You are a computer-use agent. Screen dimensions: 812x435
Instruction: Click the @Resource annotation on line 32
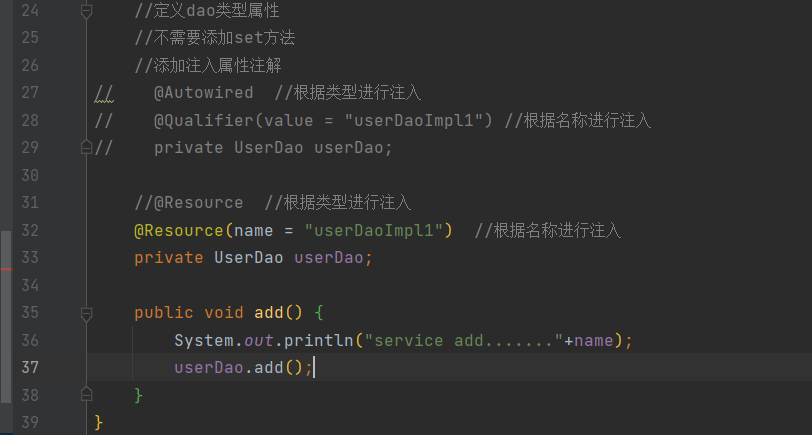[179, 230]
